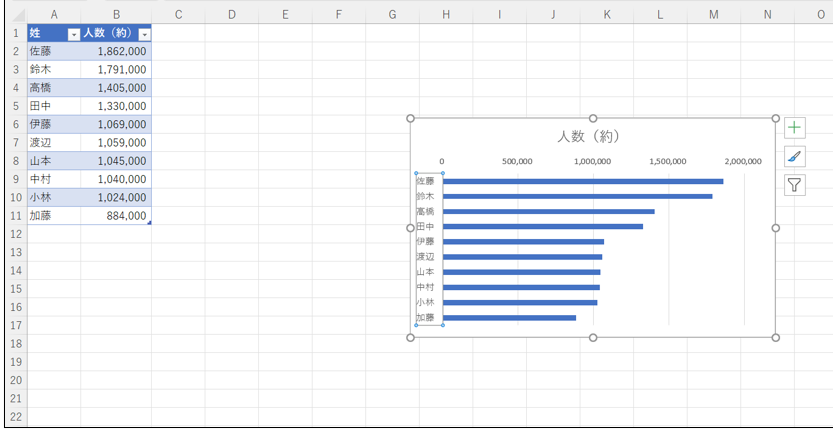Image resolution: width=833 pixels, height=430 pixels.
Task: Select cell with value 884,000
Action: tap(116, 215)
